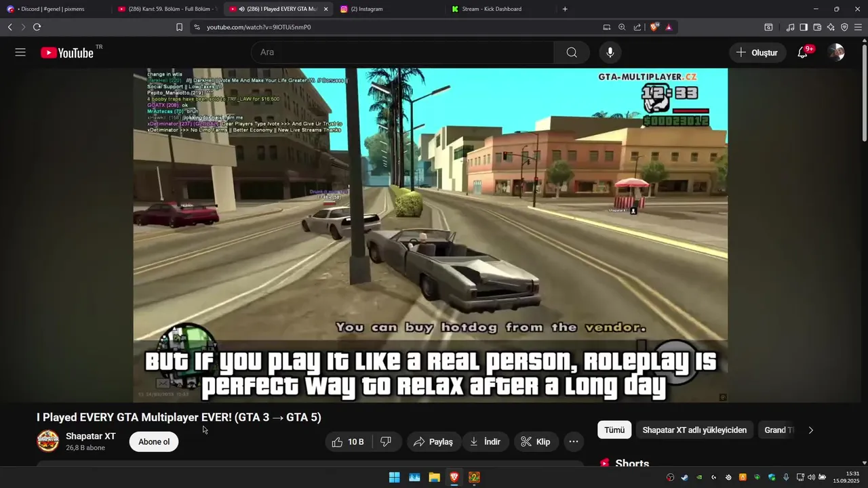Open the Brave Wallet icon
Viewport: 868px width, 488px height.
pyautogui.click(x=817, y=27)
